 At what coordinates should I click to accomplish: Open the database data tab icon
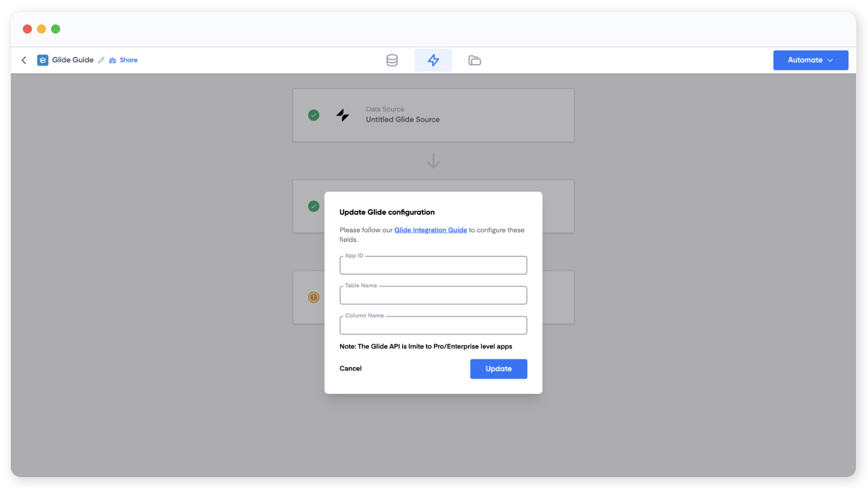392,60
